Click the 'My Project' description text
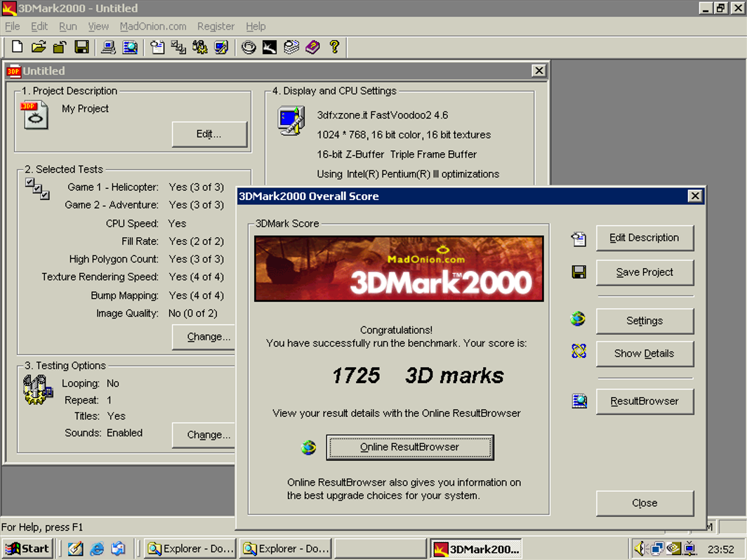This screenshot has width=747, height=560. tap(85, 109)
